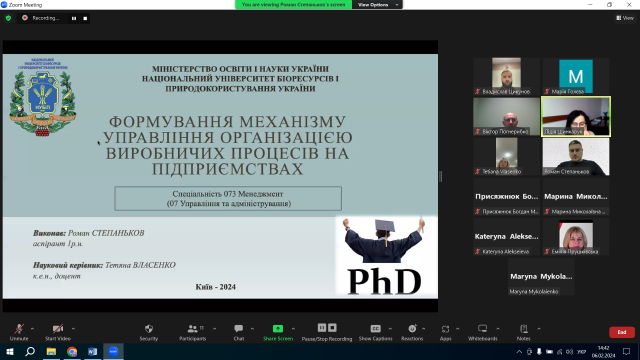Expand the arrow beside Reactions
The image size is (640, 360).
pos(423,329)
